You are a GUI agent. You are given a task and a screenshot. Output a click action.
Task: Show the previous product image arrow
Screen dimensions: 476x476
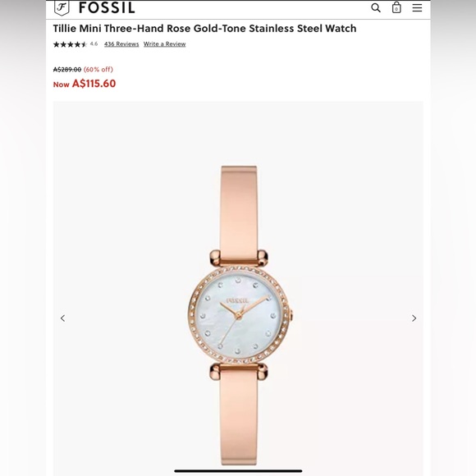pos(63,318)
